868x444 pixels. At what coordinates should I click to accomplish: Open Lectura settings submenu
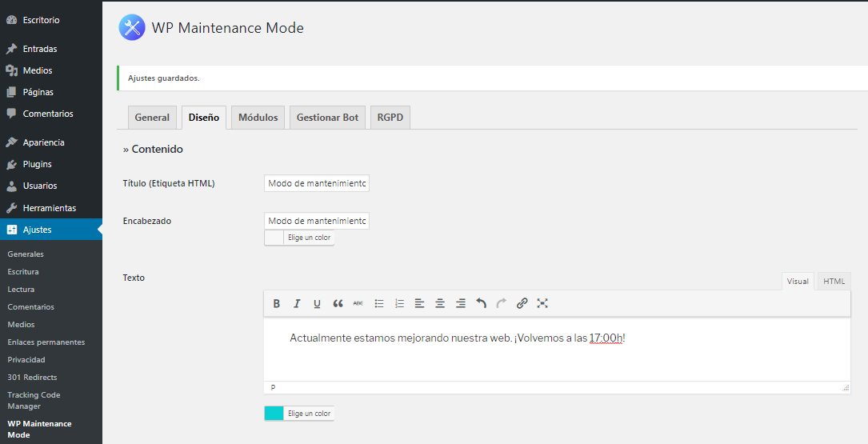(21, 290)
